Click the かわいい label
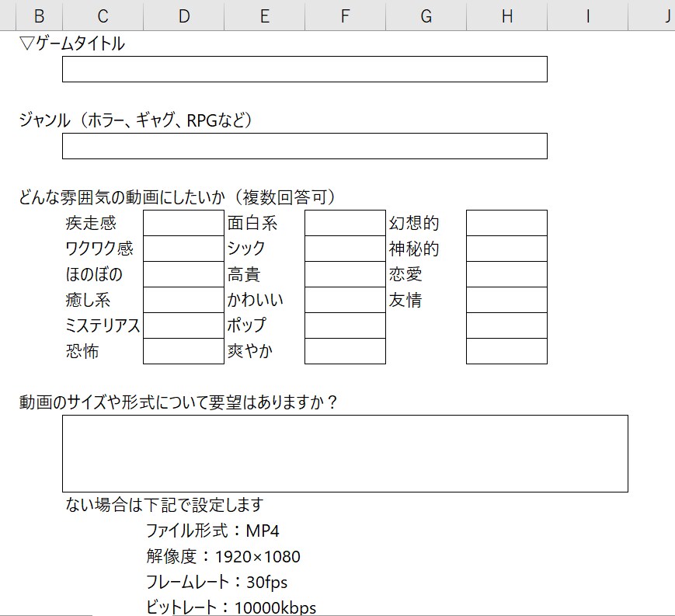Screen dimensions: 675x616 [x=256, y=300]
